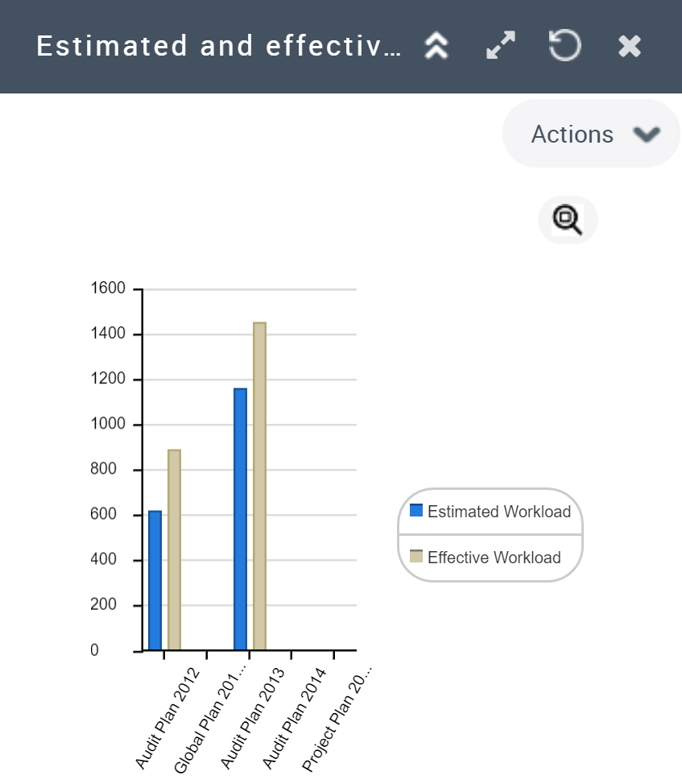
Task: Click the Actions dropdown chevron arrow
Action: click(x=647, y=134)
